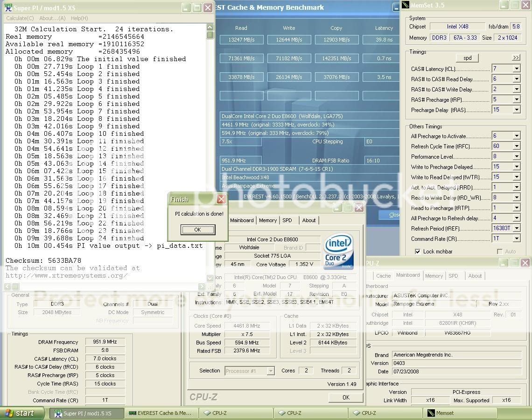
Task: Open the Read to Write Delay dropdown
Action: click(517, 197)
